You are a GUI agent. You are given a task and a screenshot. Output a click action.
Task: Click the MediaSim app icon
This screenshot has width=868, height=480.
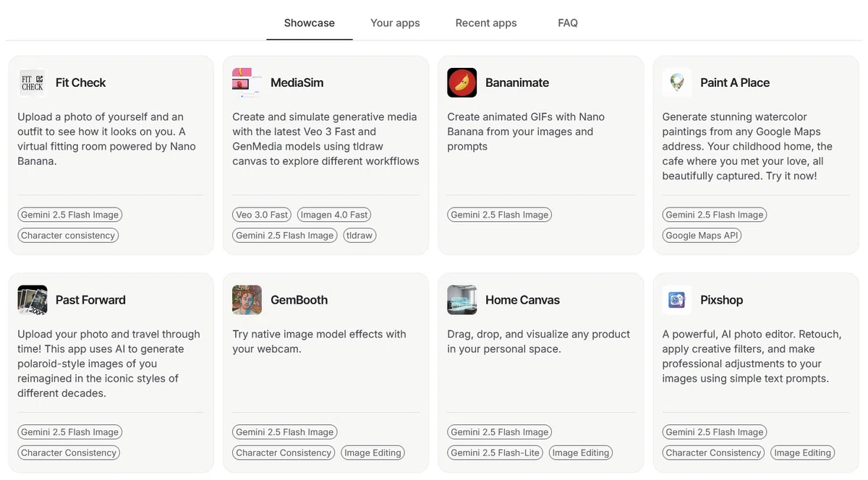pos(247,82)
